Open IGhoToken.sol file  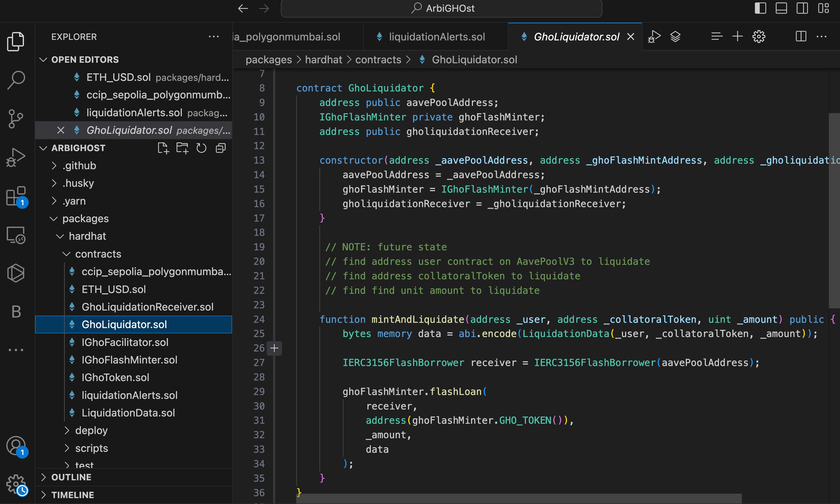[134, 378]
